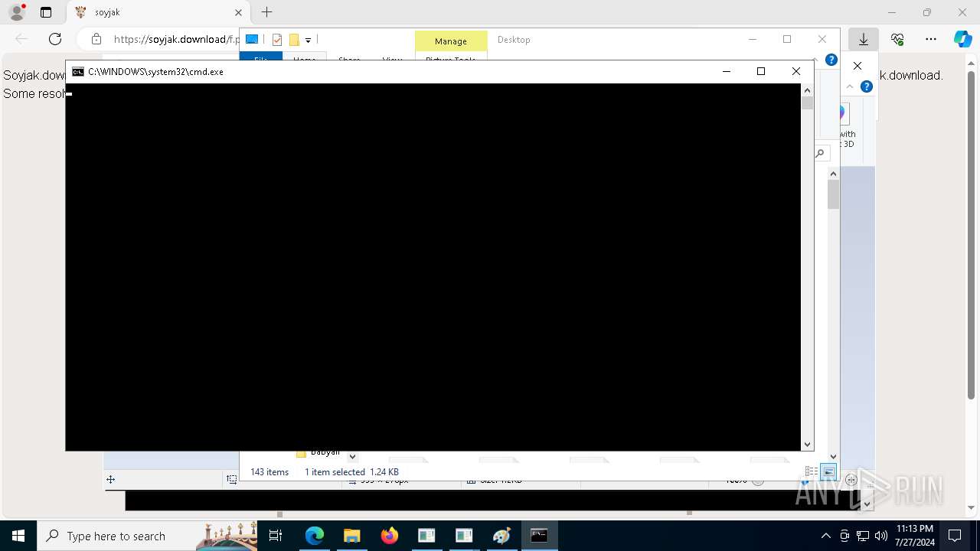Open the notification center
This screenshot has height=551, width=980.
(x=955, y=536)
